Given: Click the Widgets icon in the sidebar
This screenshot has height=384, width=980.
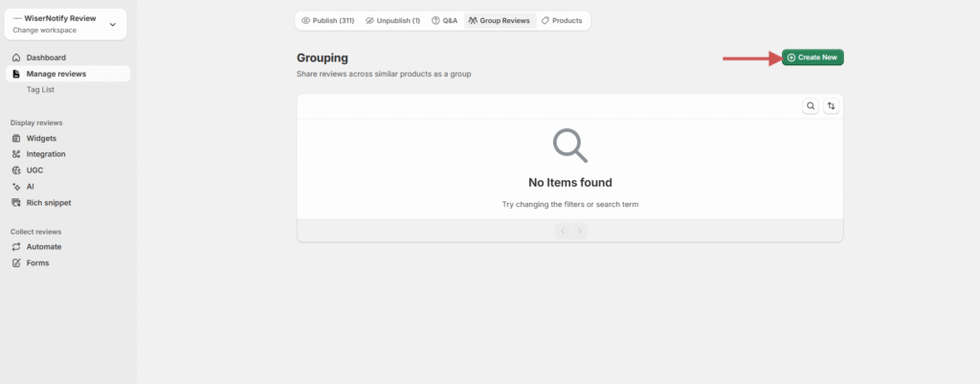Looking at the screenshot, I should coord(16,138).
